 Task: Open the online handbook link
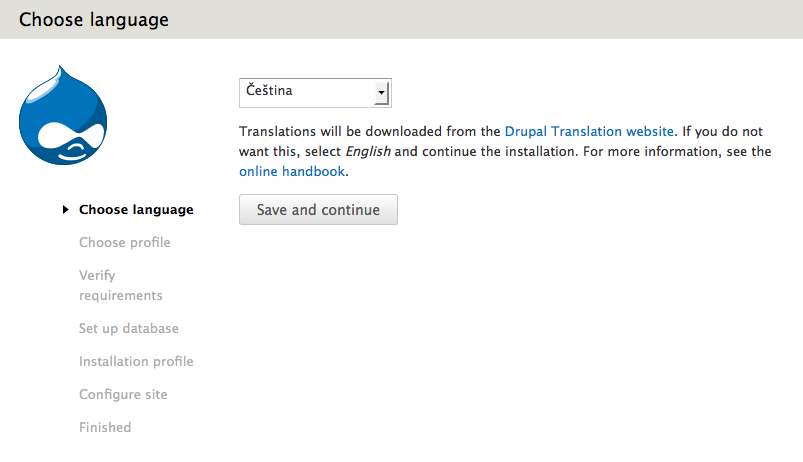coord(292,172)
